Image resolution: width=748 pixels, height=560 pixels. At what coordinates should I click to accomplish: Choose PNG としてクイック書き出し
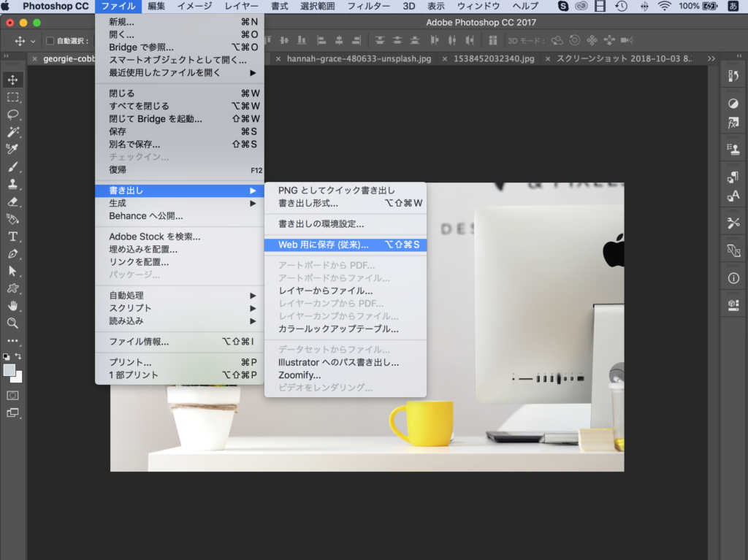coord(346,191)
